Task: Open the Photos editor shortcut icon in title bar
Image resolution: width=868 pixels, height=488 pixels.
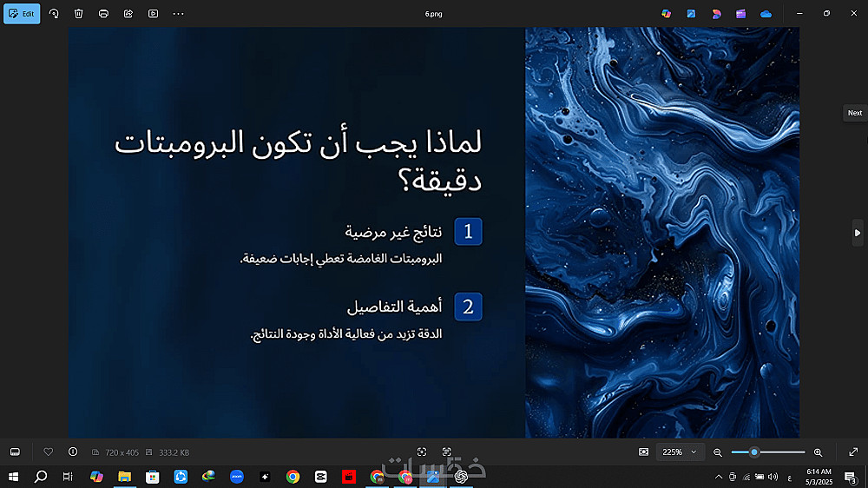Action: (692, 14)
